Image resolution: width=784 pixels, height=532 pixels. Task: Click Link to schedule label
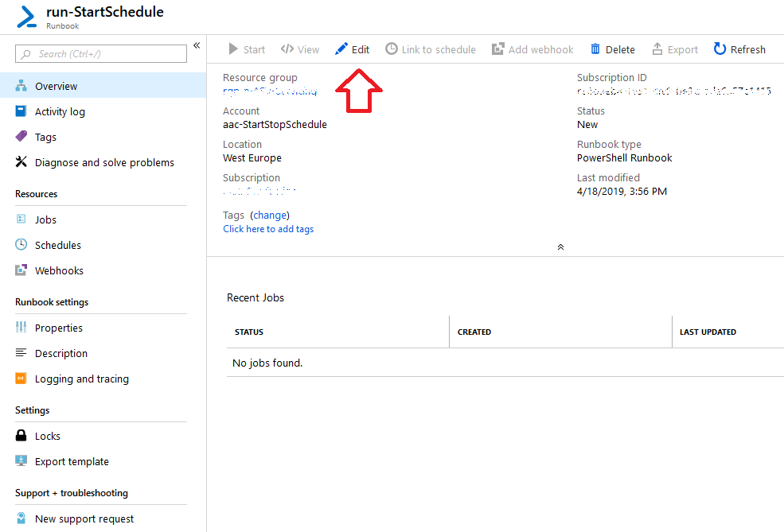coord(439,49)
